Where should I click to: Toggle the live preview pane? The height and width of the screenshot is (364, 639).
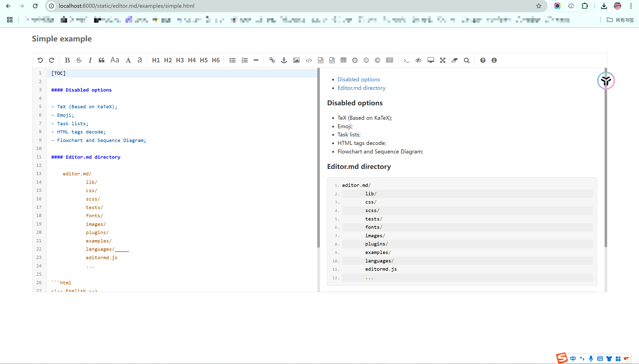tap(418, 60)
